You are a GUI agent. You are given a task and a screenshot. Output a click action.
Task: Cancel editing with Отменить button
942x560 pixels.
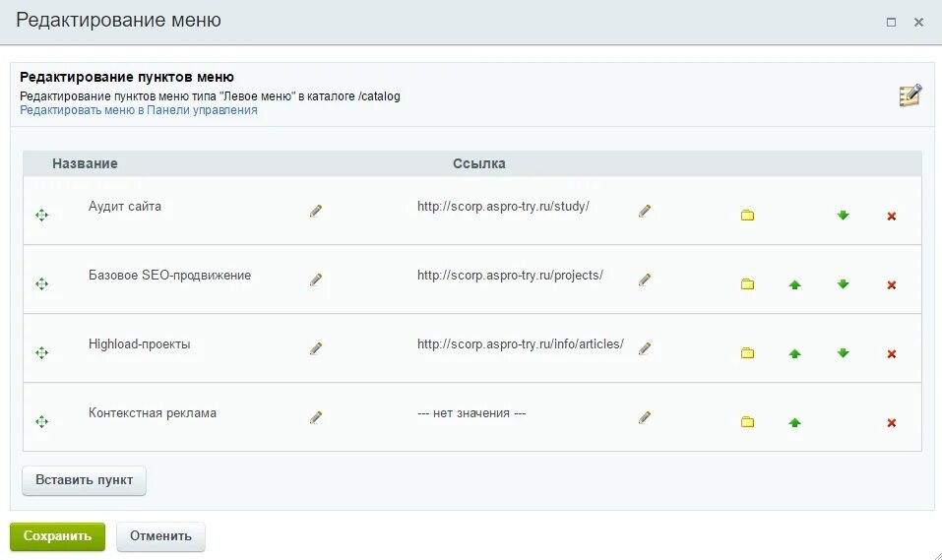click(x=160, y=536)
